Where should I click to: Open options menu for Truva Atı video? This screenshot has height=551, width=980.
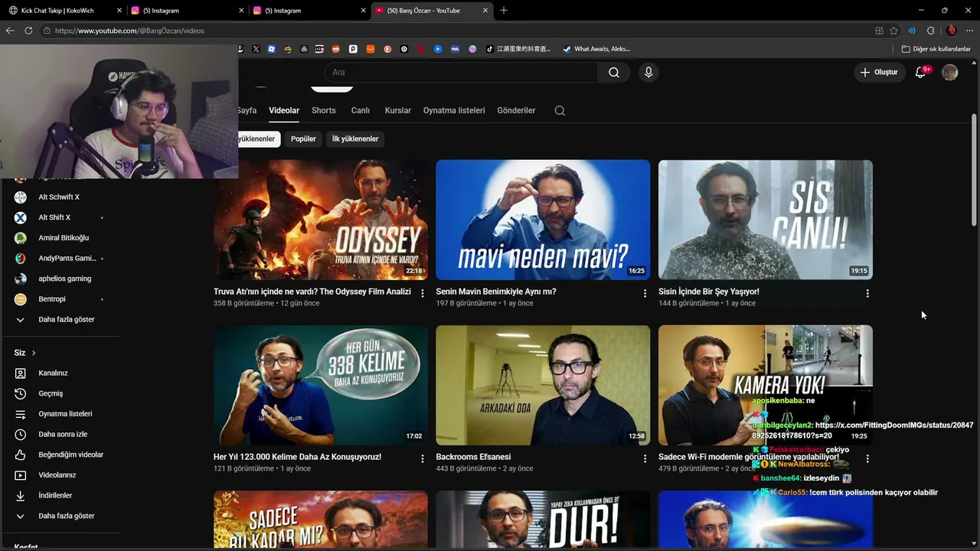[x=422, y=293]
